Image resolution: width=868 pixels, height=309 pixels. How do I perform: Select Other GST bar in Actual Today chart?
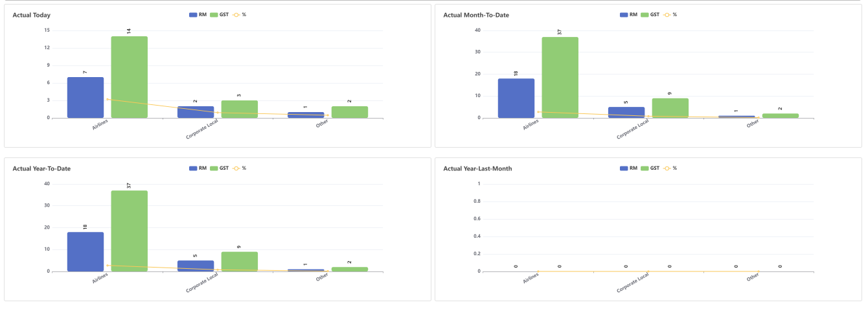350,112
